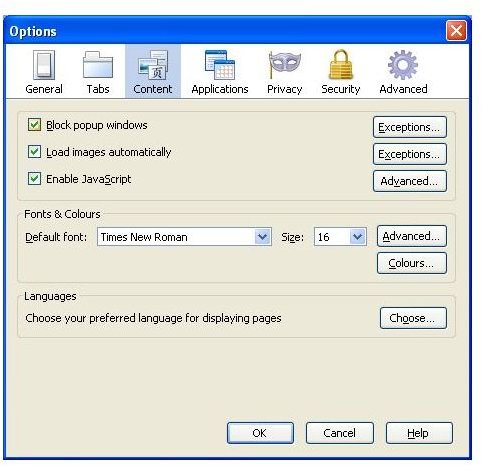Disable the Enable JavaScript checkbox
Viewport: 482px width, 466px height.
click(34, 179)
